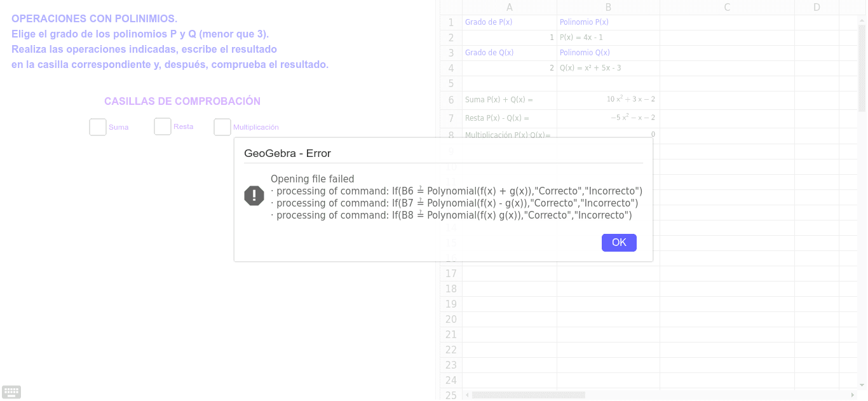The height and width of the screenshot is (401, 868).
Task: Tick the Suma checkbox
Action: point(98,127)
